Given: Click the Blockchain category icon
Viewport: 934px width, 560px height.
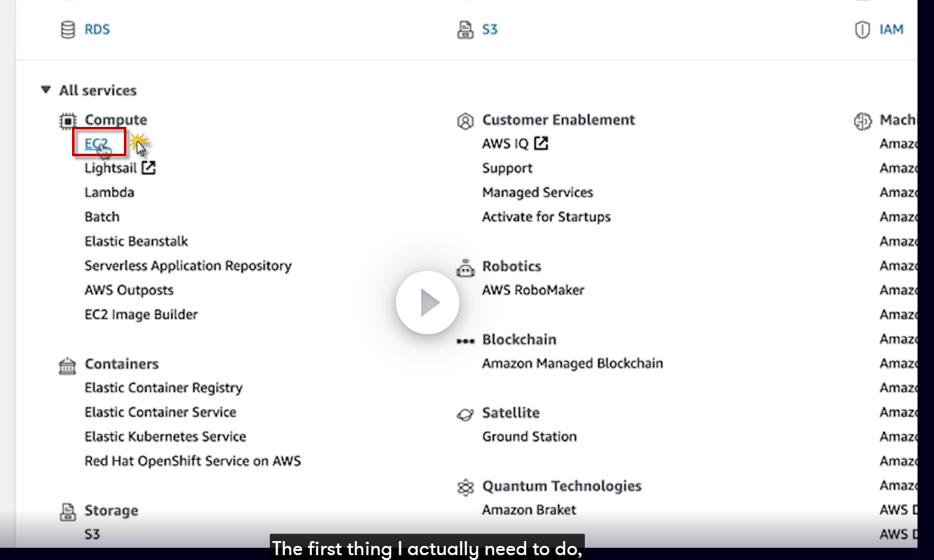Looking at the screenshot, I should pyautogui.click(x=465, y=340).
